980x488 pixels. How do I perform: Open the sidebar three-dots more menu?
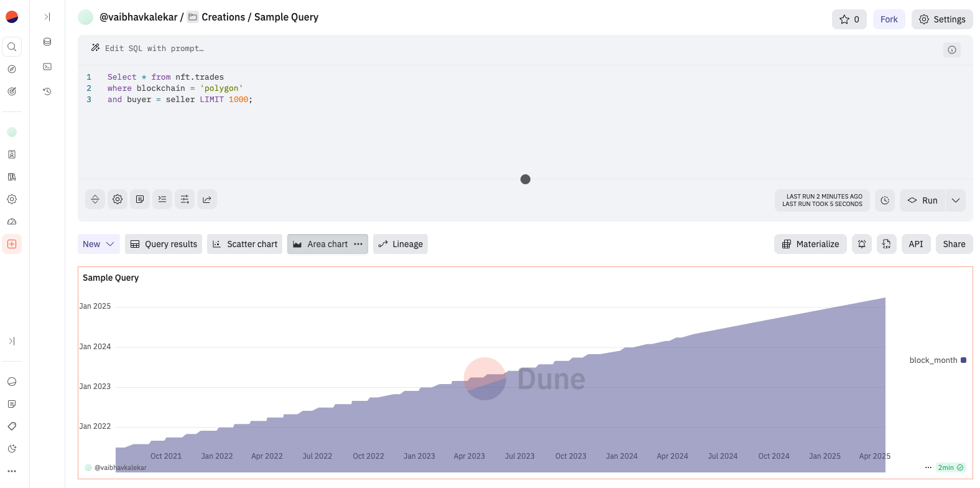click(x=12, y=471)
